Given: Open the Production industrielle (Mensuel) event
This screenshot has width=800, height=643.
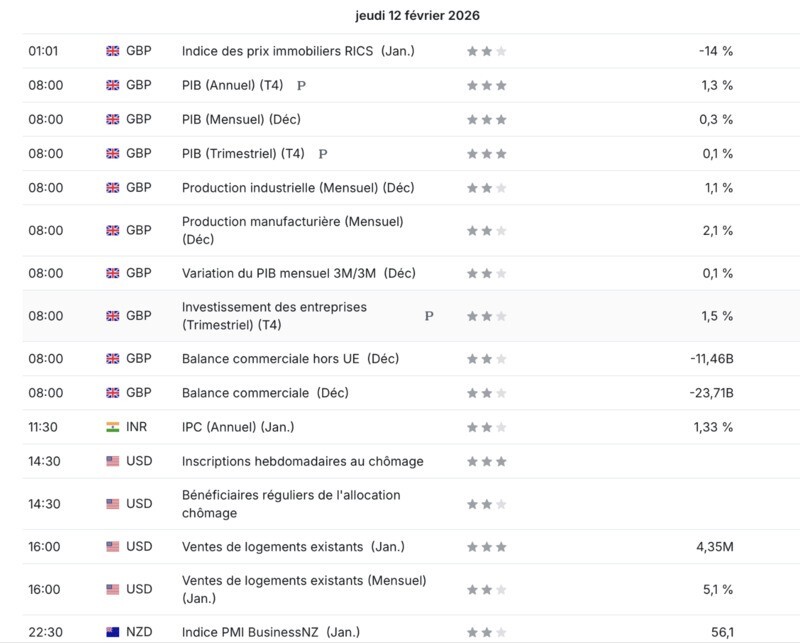Looking at the screenshot, I should (298, 188).
